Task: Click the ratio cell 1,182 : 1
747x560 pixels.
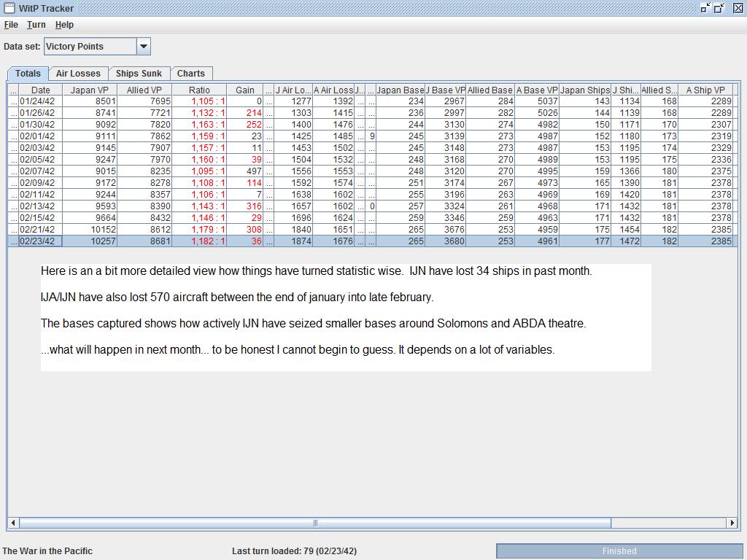Action: point(198,241)
